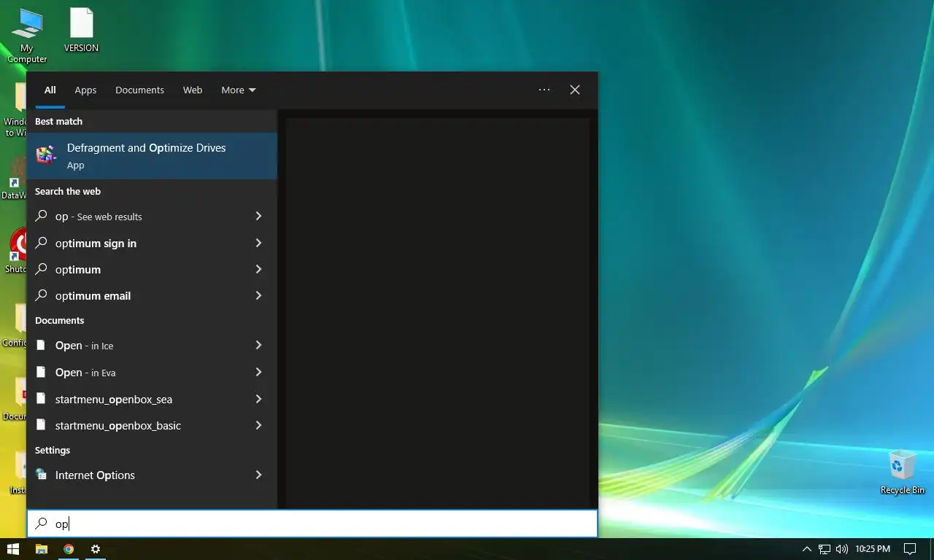Click the magnifier icon next to optimum sign in
Screen dimensions: 934x560
[42, 243]
